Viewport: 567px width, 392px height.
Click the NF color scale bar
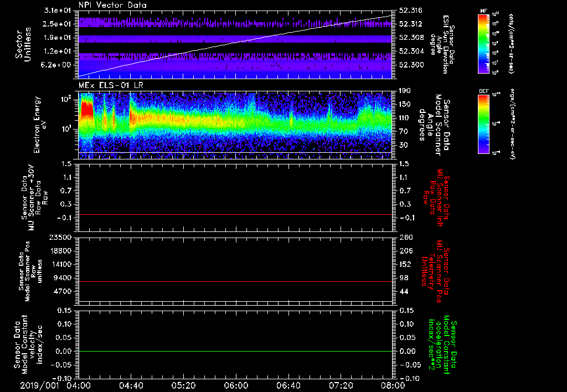coord(482,44)
